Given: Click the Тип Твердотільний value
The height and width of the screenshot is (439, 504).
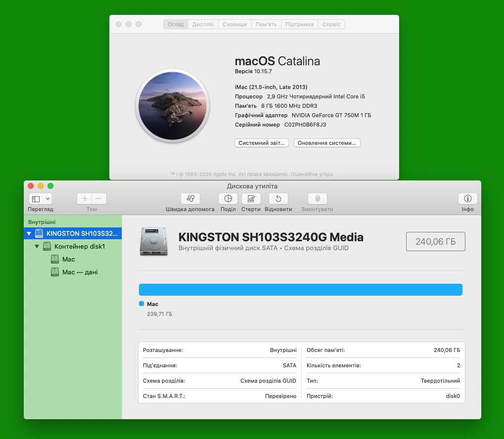Looking at the screenshot, I should [440, 381].
